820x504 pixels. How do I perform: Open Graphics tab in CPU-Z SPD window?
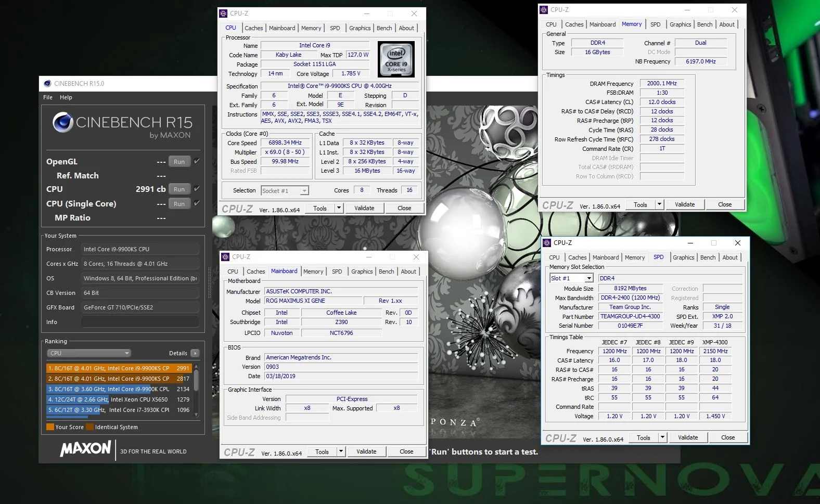(684, 257)
